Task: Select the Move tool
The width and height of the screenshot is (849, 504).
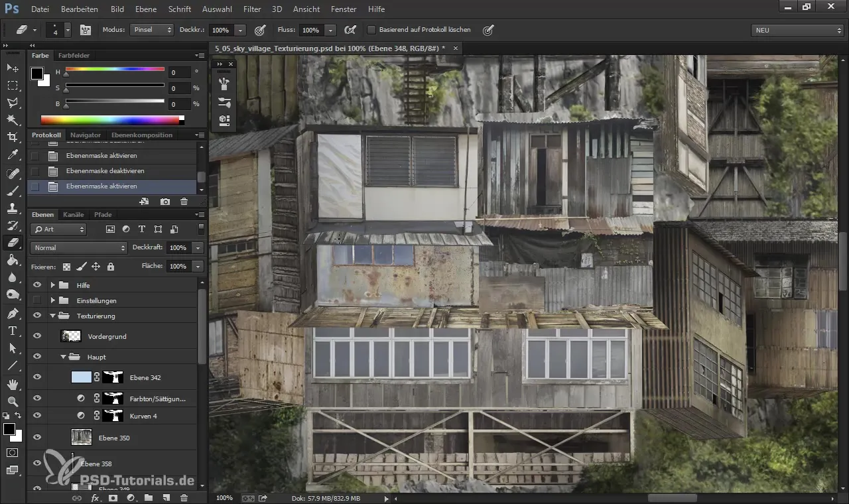Action: pyautogui.click(x=13, y=68)
